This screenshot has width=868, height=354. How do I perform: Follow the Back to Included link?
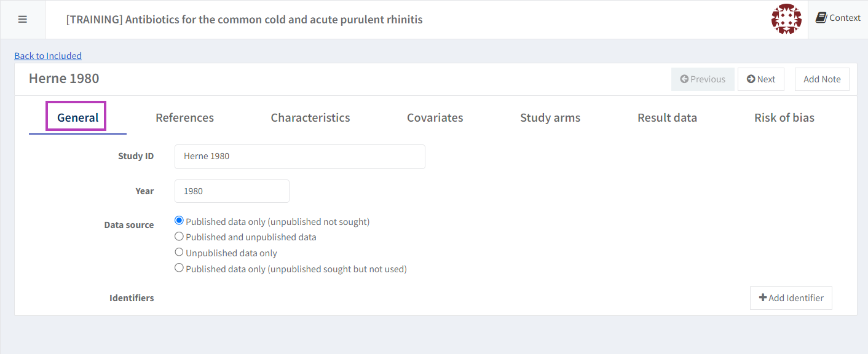point(48,56)
